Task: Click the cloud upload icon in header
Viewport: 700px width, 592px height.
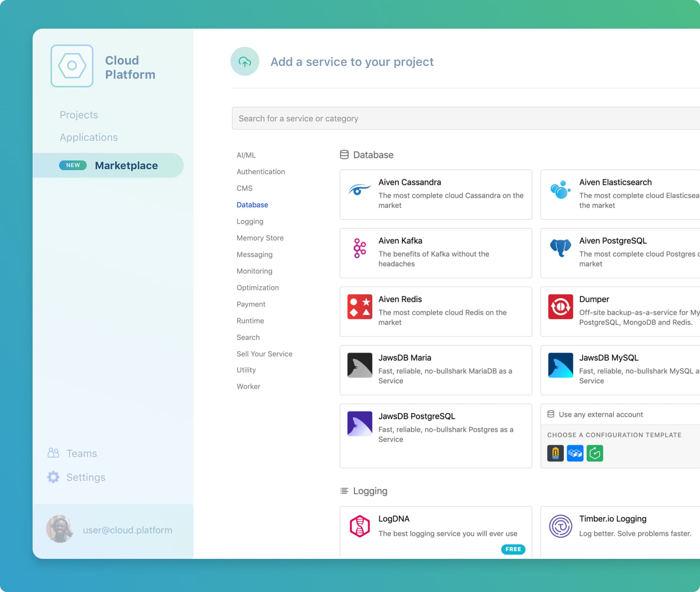Action: 245,61
